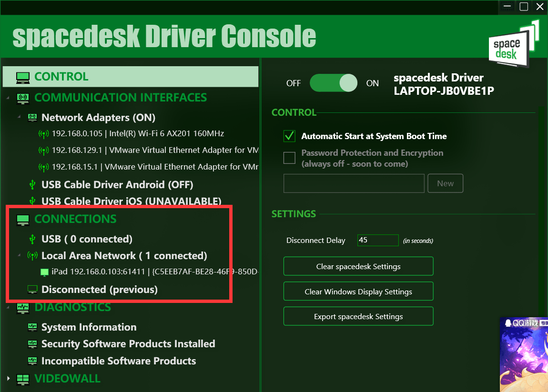Select the 192.168.15.1 VMware adapter

tap(155, 167)
